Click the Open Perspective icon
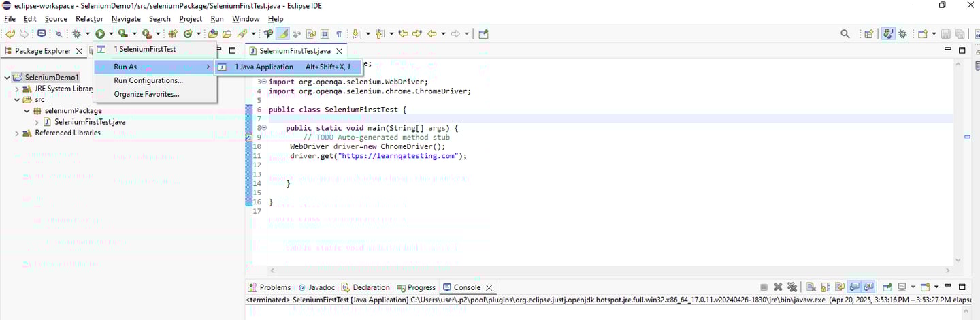Image resolution: width=980 pixels, height=320 pixels. [x=868, y=34]
